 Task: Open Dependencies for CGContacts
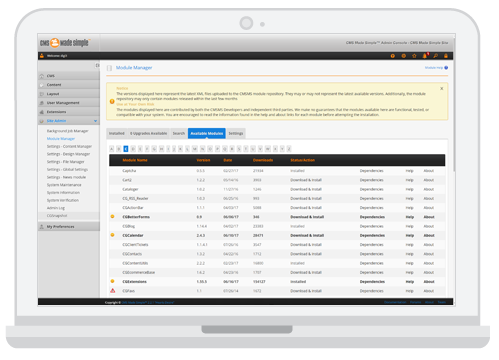(x=372, y=254)
